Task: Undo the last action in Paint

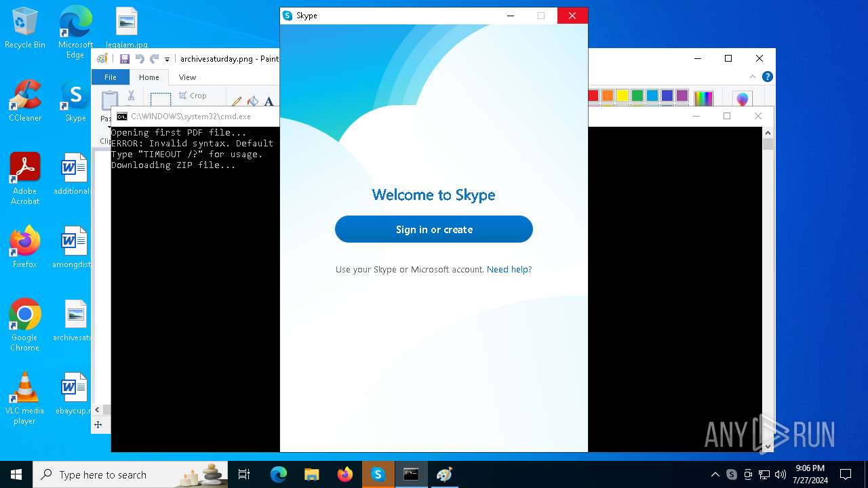Action: [x=139, y=59]
